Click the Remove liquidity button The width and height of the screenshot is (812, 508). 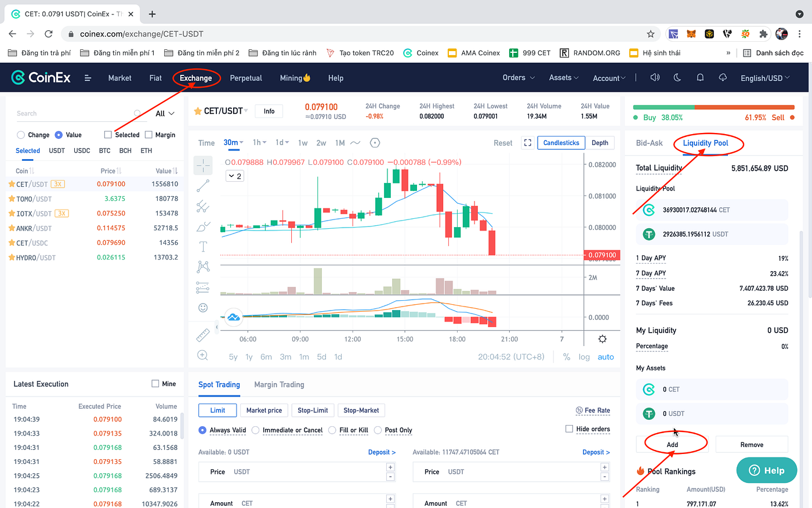pyautogui.click(x=752, y=445)
